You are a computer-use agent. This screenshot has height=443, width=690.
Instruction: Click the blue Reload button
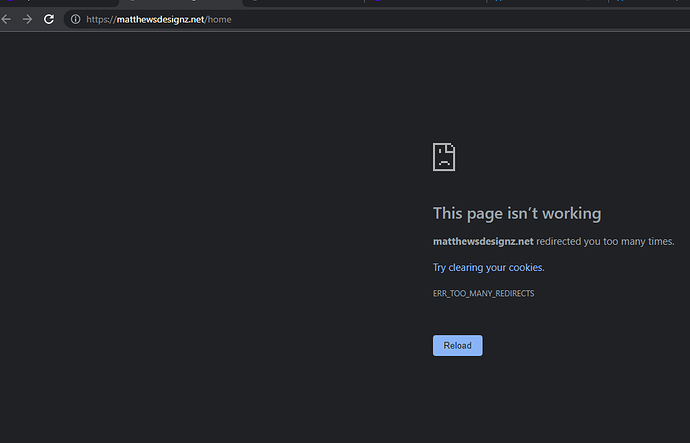tap(457, 345)
